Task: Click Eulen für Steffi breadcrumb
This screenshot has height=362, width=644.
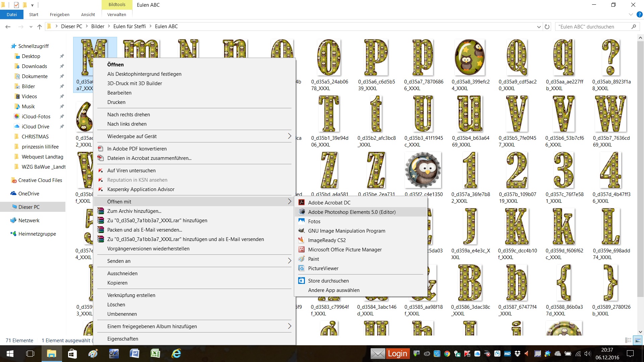Action: tap(129, 26)
